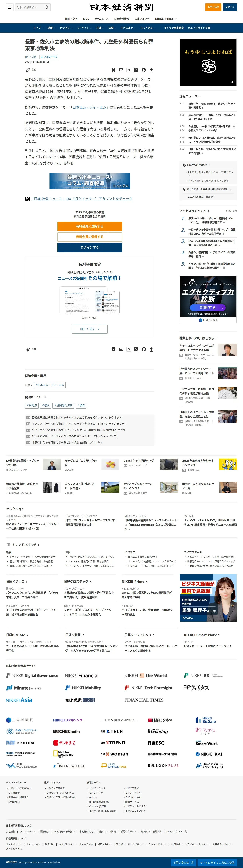Click the note icon in the top article toolbar
The height and width of the screenshot is (868, 243).
tap(129, 70)
